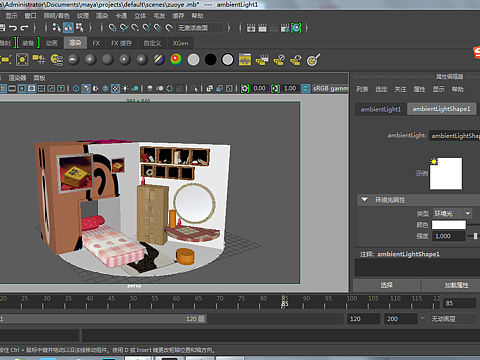Screen dimensions: 480x360
Task: Collapse the 环境光属性 section
Action: click(364, 200)
